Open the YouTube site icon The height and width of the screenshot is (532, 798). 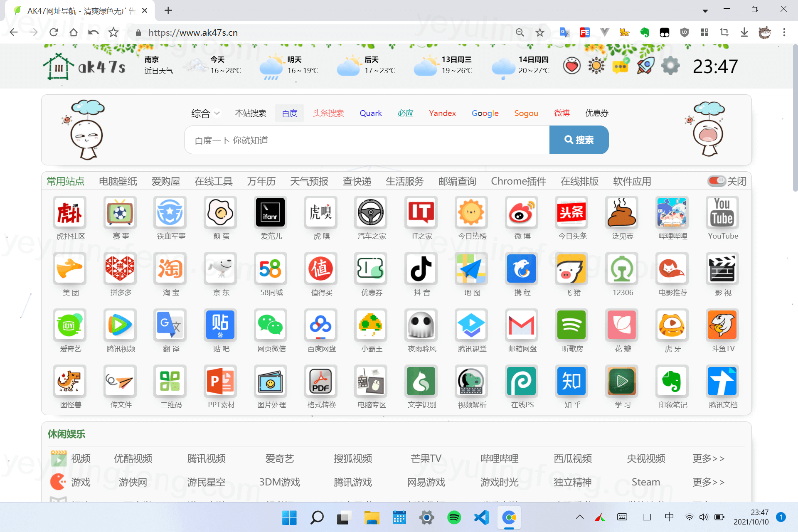click(x=722, y=212)
